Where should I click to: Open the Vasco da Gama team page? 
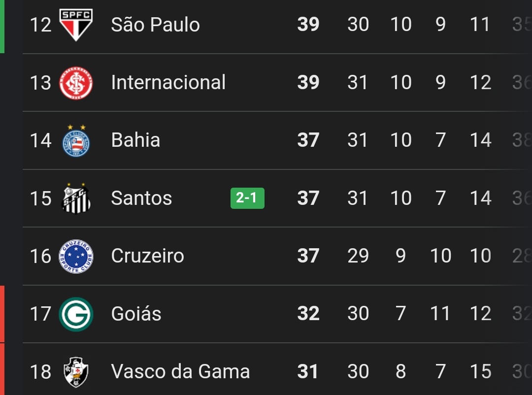[x=180, y=372]
